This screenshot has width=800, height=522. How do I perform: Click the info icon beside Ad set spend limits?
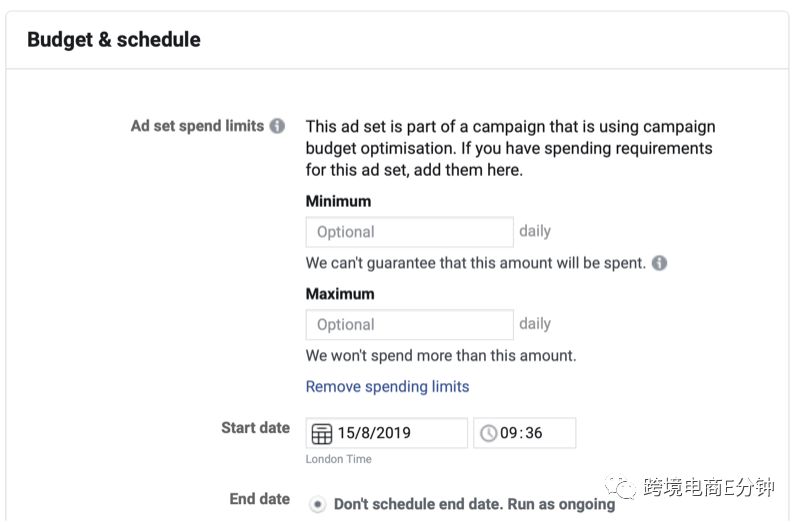click(x=277, y=126)
